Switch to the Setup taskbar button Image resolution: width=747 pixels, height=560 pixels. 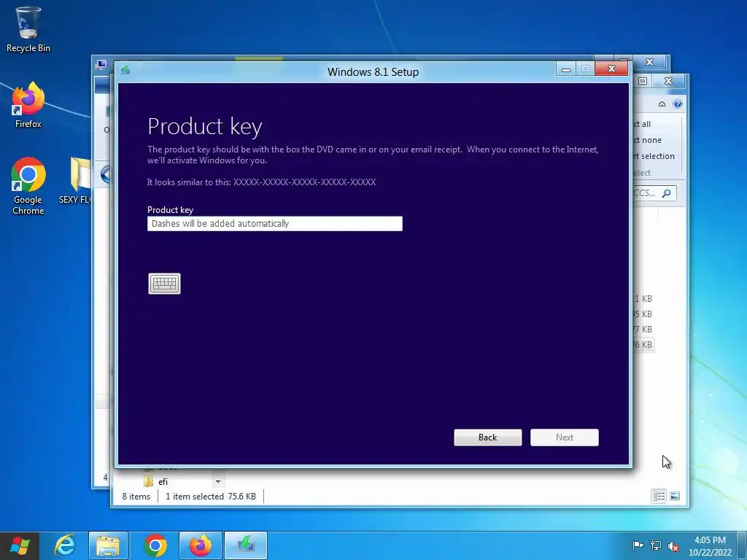pyautogui.click(x=246, y=545)
